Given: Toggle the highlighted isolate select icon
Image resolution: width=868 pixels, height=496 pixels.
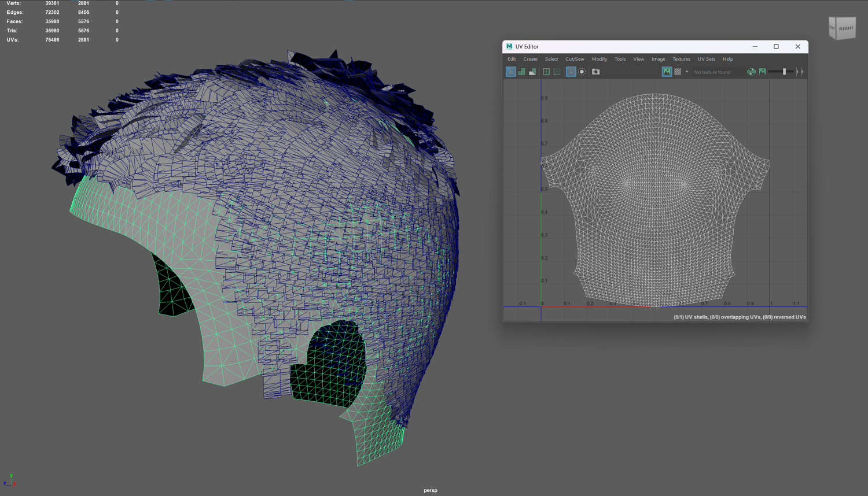Looking at the screenshot, I should (571, 72).
